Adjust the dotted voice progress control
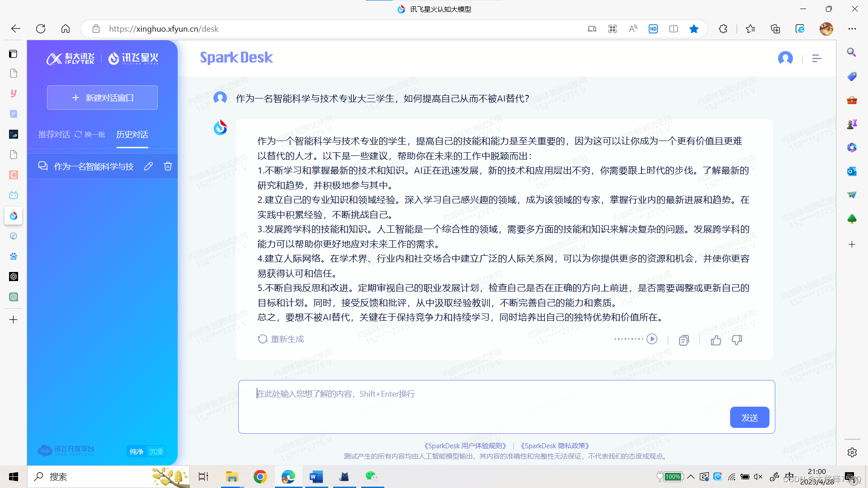The width and height of the screenshot is (868, 488). (628, 339)
